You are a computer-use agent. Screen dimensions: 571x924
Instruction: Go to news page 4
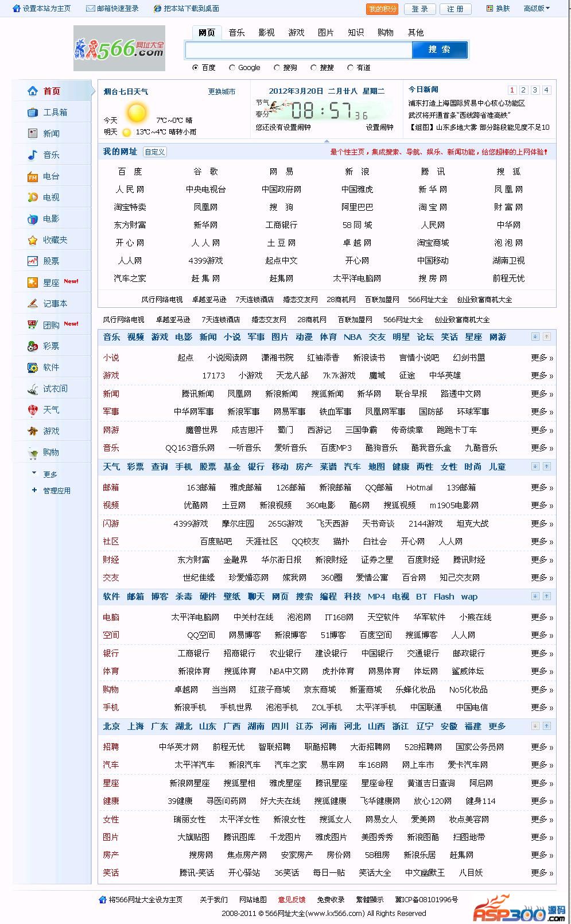(x=546, y=90)
